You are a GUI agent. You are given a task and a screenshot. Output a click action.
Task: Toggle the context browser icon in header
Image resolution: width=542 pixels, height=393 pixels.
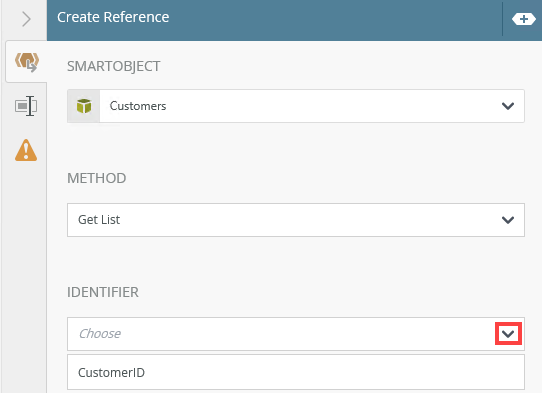[x=524, y=19]
